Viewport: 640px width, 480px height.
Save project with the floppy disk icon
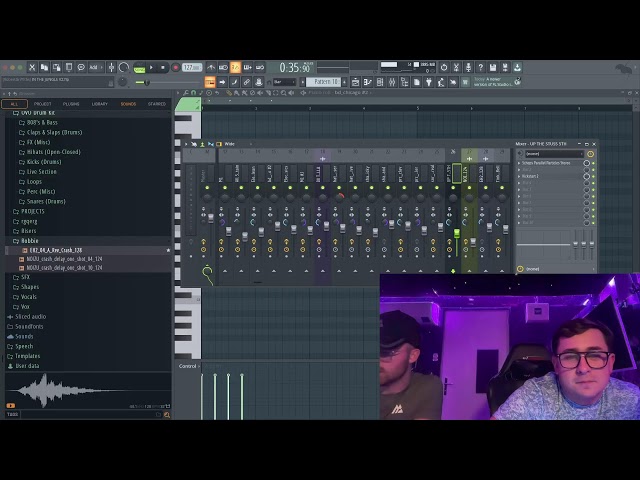pyautogui.click(x=493, y=67)
